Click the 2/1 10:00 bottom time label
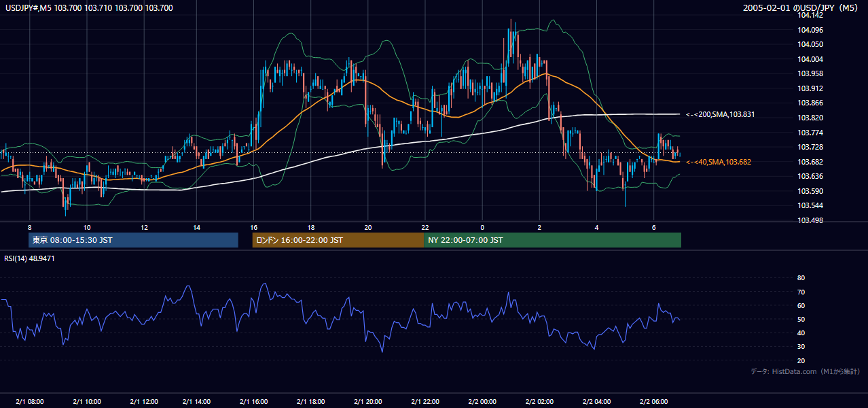This screenshot has width=868, height=408. coord(87,401)
